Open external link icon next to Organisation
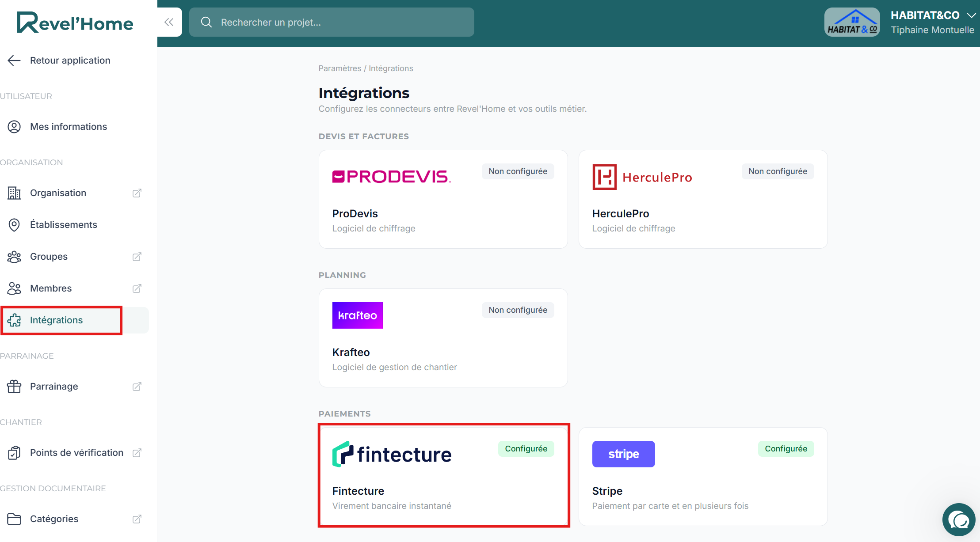 [137, 193]
